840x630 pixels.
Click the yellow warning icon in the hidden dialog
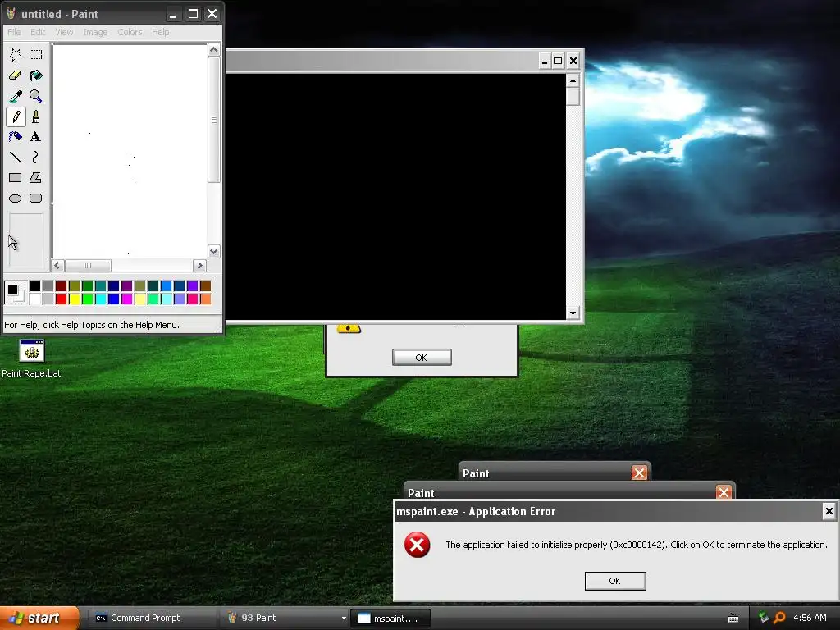click(349, 328)
